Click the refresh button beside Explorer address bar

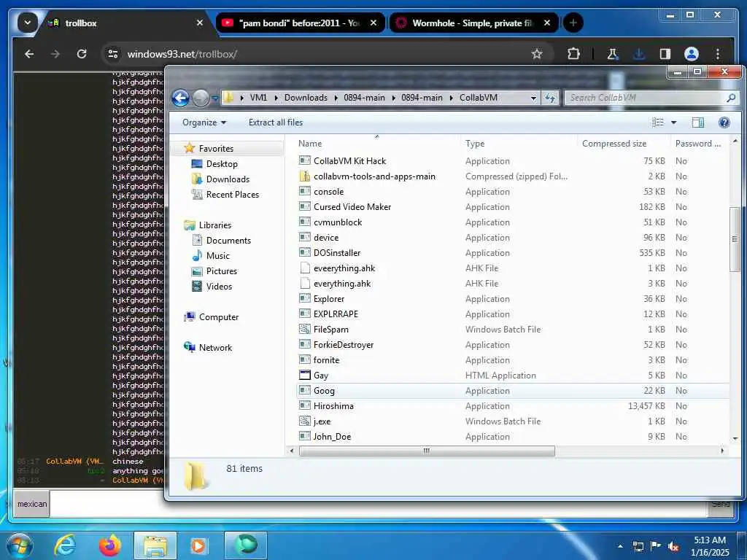click(550, 98)
